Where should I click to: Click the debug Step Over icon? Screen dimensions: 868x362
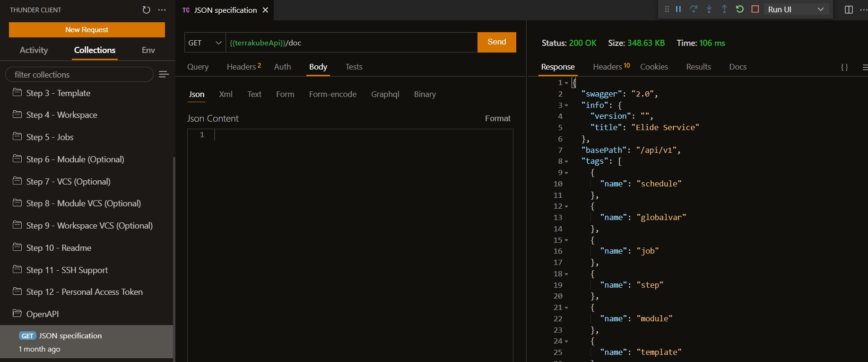coord(694,9)
